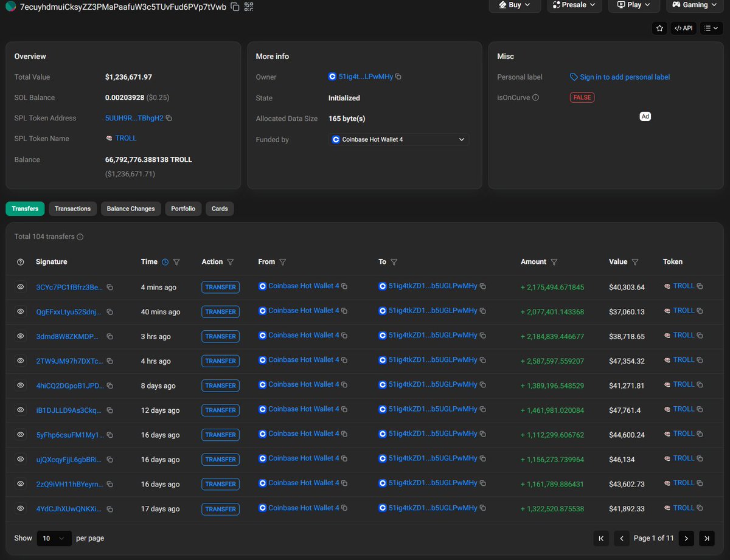This screenshot has height=560, width=730.
Task: Toggle eye icon for 3dmd8W8ZKMDP transfer
Action: click(x=21, y=336)
